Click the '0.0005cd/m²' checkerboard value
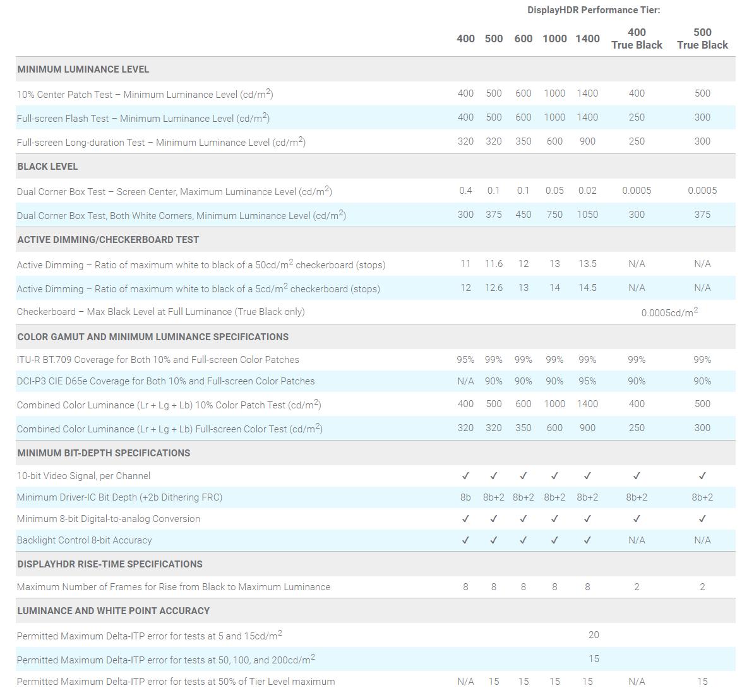 coord(669,312)
